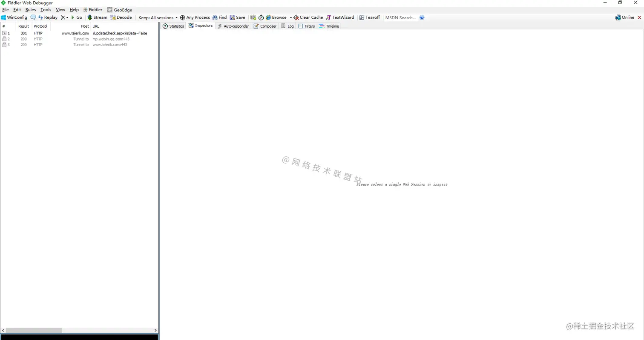Click the GeoEdge menu item
The width and height of the screenshot is (644, 340).
(x=120, y=9)
